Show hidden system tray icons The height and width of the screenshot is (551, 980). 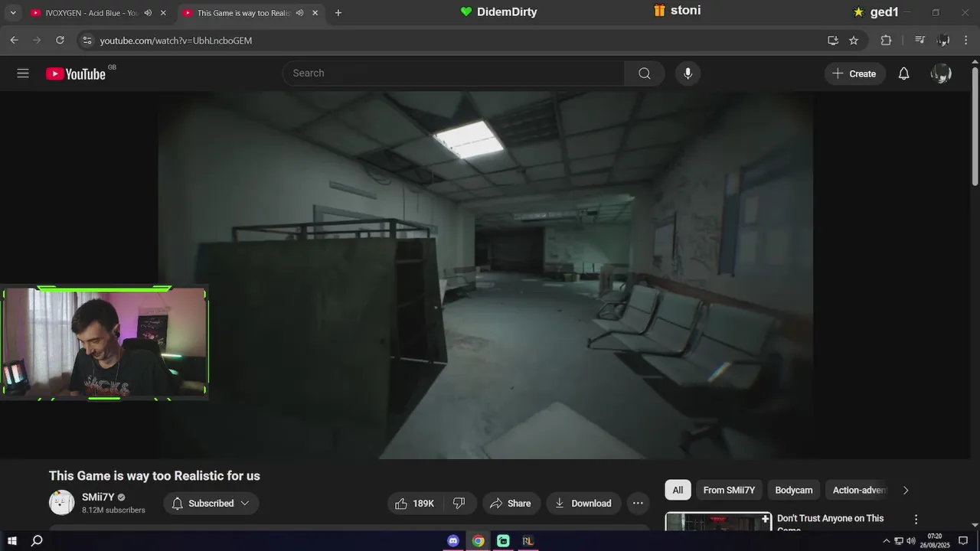(x=887, y=541)
